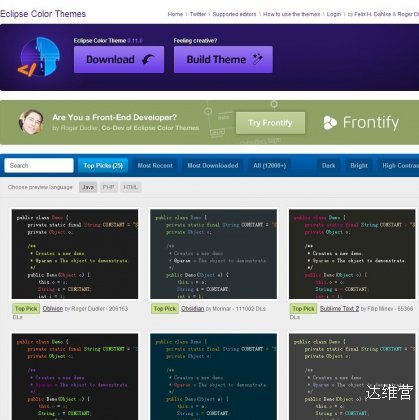This screenshot has width=419, height=420.
Task: Click the 'Feeling creative?' label
Action: 195,41
